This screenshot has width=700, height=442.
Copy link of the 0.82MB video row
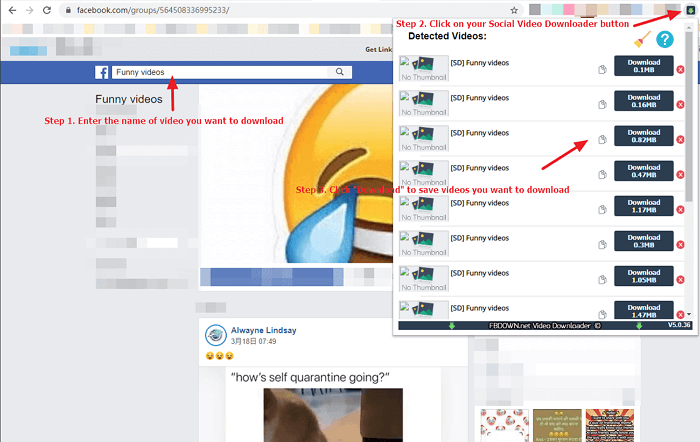(602, 140)
